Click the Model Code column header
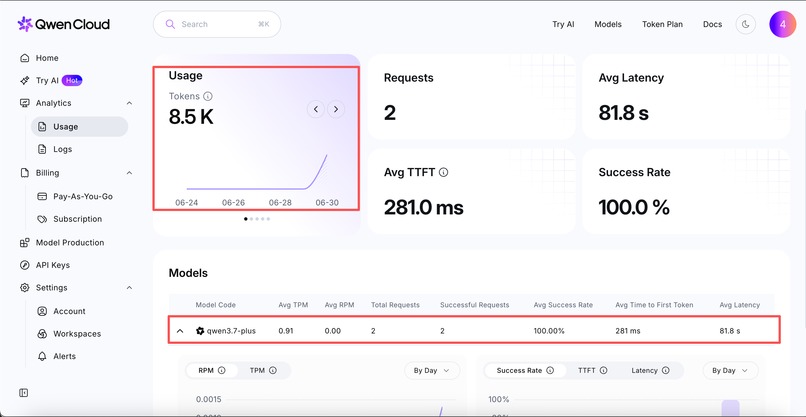 click(216, 305)
